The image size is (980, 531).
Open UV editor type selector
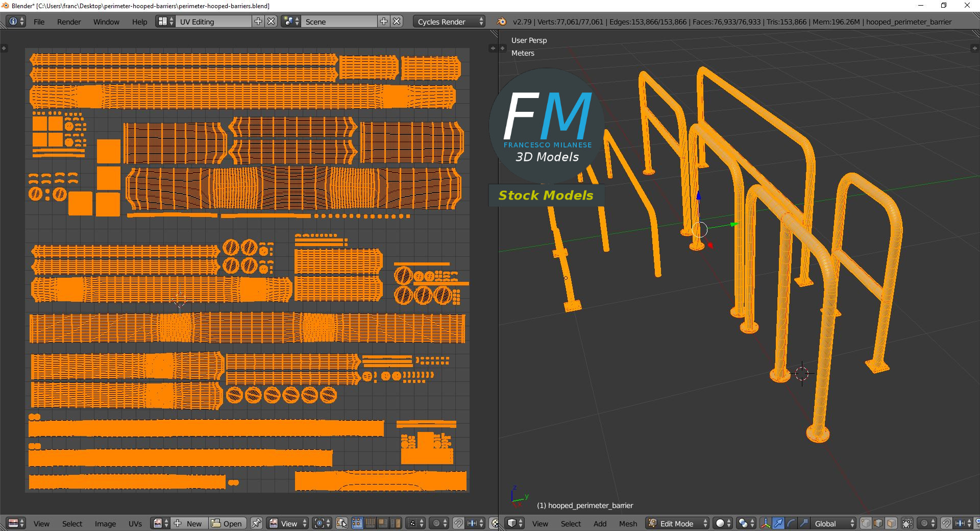coord(16,523)
